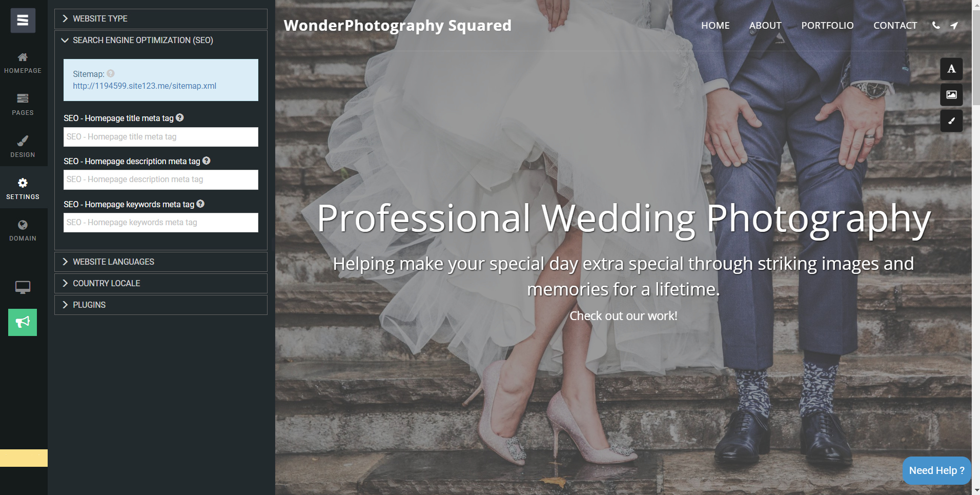The height and width of the screenshot is (495, 980).
Task: Click the desktop preview monitor icon
Action: tap(23, 287)
